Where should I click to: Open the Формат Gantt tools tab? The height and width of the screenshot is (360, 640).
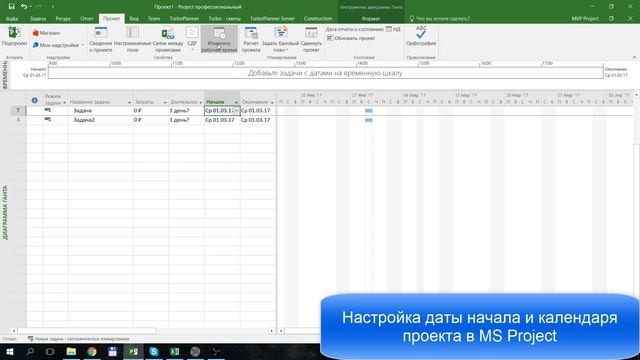[371, 19]
